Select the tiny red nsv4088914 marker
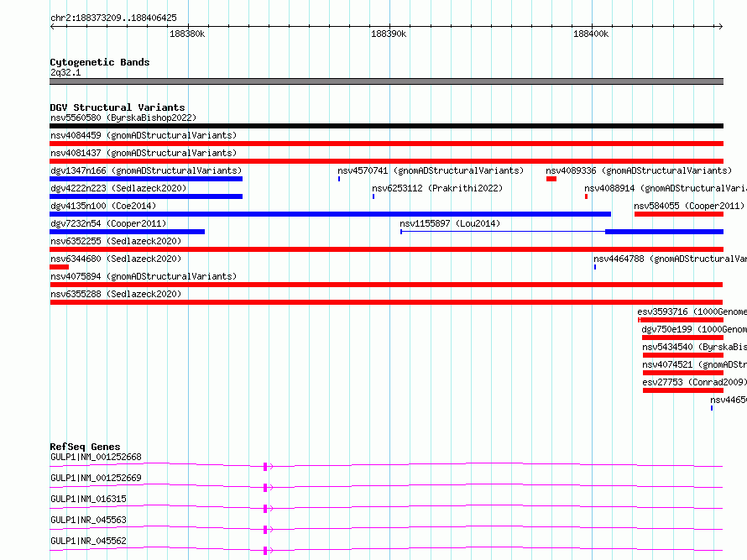747x560 pixels. 586,196
